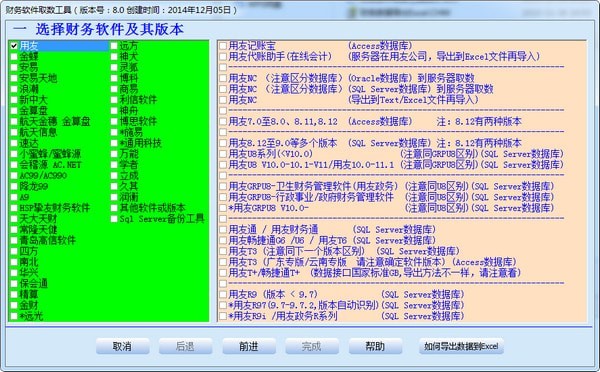The height and width of the screenshot is (372, 600).
Task: Select 用友8.12至9.0等多个版本 option
Action: [223, 143]
